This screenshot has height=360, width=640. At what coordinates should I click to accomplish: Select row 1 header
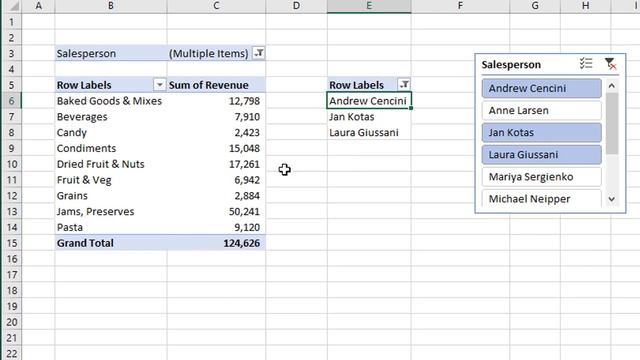click(x=11, y=22)
